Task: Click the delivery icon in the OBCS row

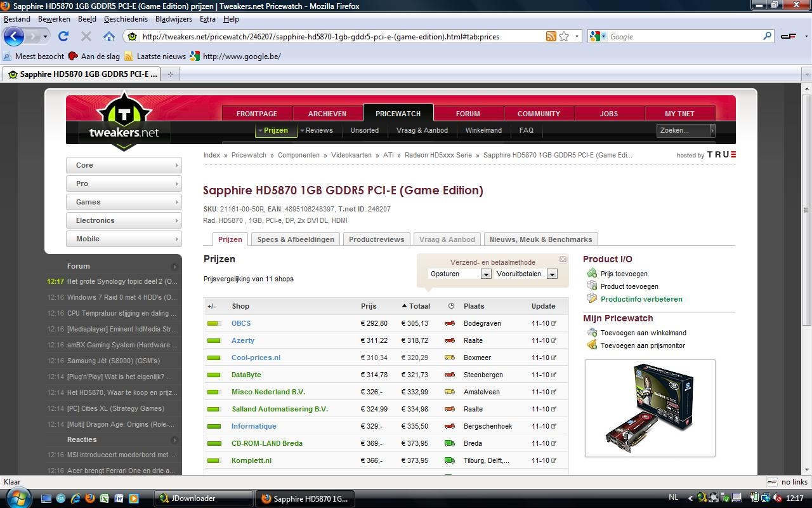Action: (x=450, y=323)
